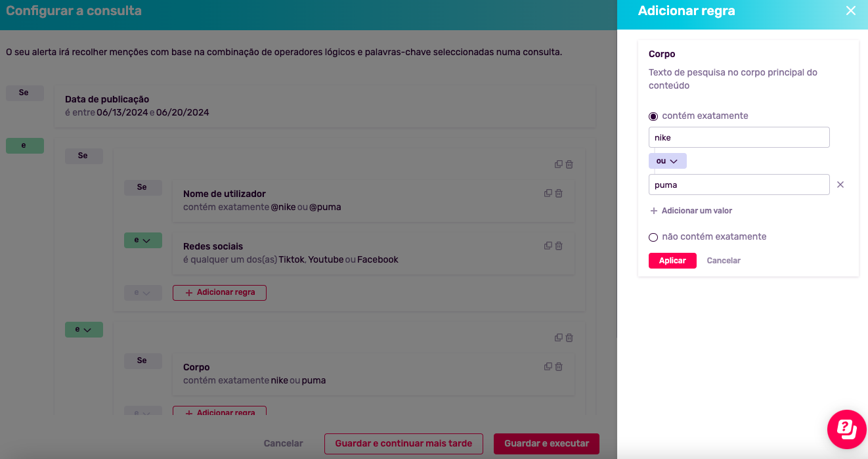Open the Corpo rule card
The height and width of the screenshot is (459, 868).
pos(374,374)
